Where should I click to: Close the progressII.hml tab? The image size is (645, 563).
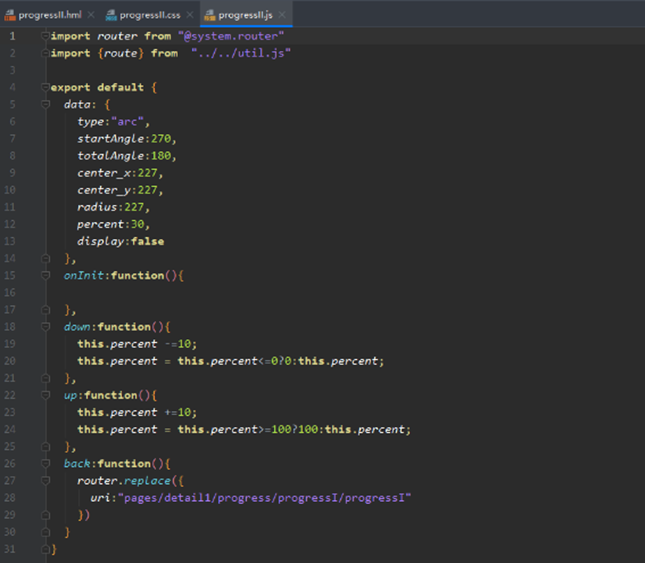91,15
